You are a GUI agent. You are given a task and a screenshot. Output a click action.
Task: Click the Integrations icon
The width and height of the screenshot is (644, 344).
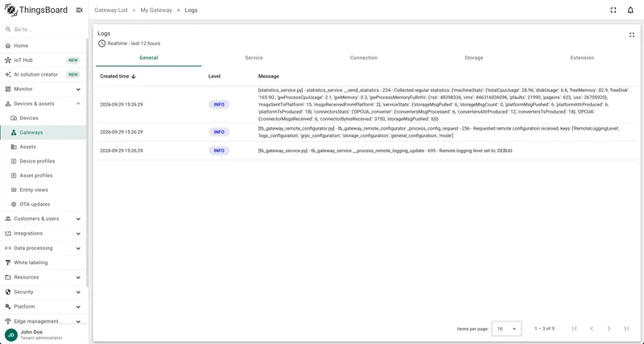pyautogui.click(x=8, y=234)
